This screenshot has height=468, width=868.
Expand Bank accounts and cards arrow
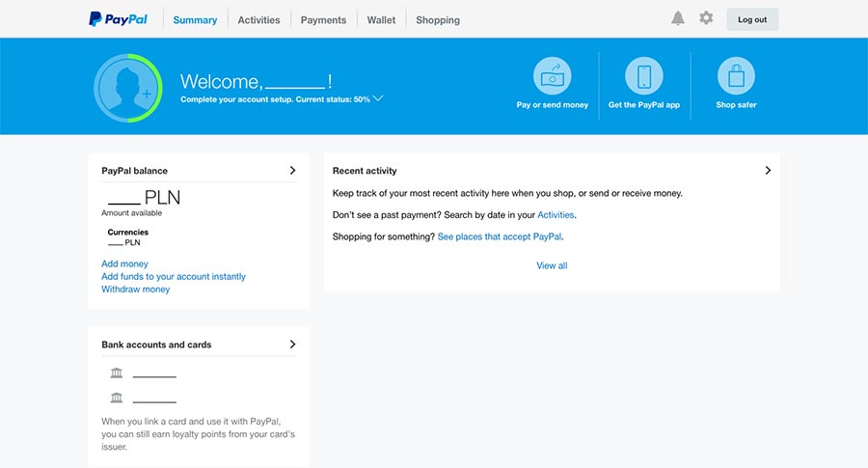pyautogui.click(x=292, y=344)
